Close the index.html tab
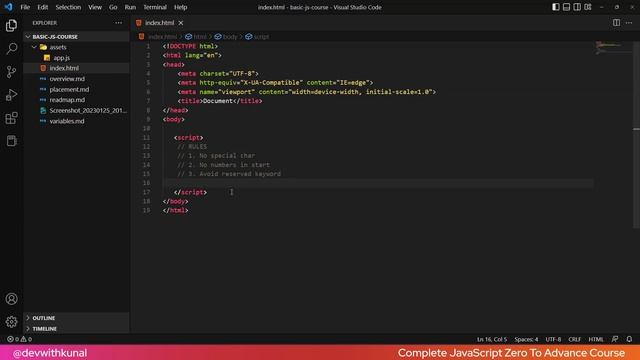This screenshot has height=360, width=640. pos(181,23)
